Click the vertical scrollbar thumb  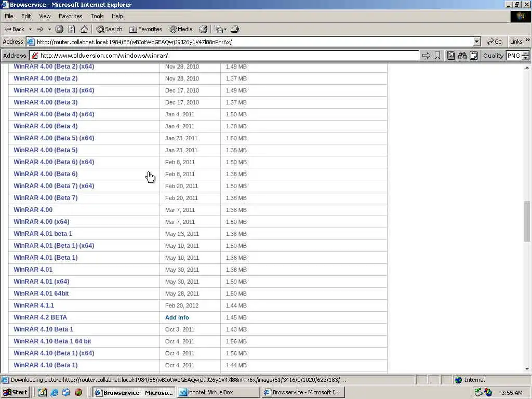527,221
